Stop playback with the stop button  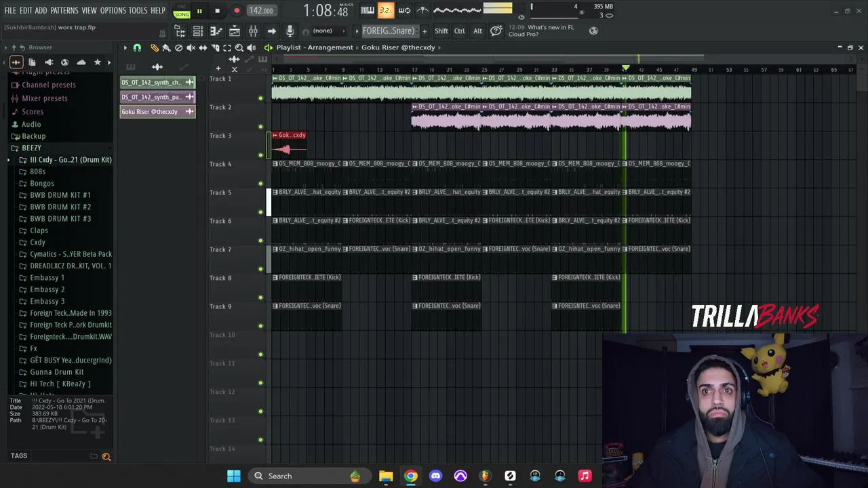click(217, 11)
